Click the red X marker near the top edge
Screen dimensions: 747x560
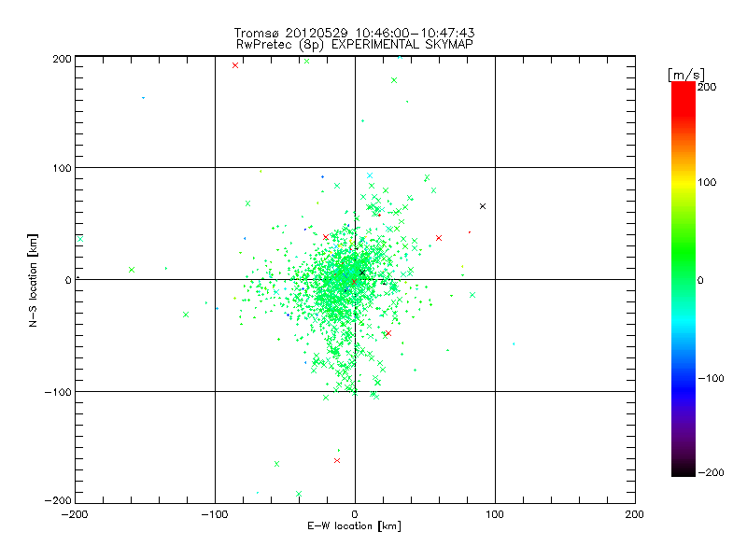coord(235,65)
